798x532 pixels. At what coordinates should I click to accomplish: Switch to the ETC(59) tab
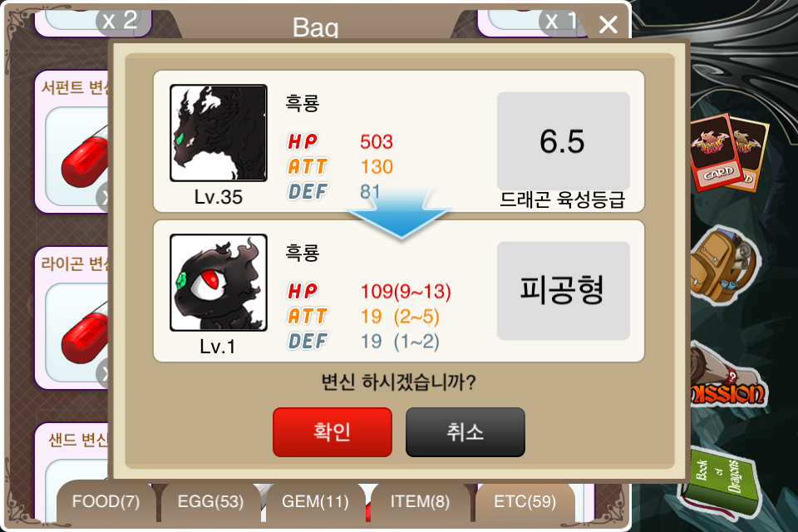[525, 501]
